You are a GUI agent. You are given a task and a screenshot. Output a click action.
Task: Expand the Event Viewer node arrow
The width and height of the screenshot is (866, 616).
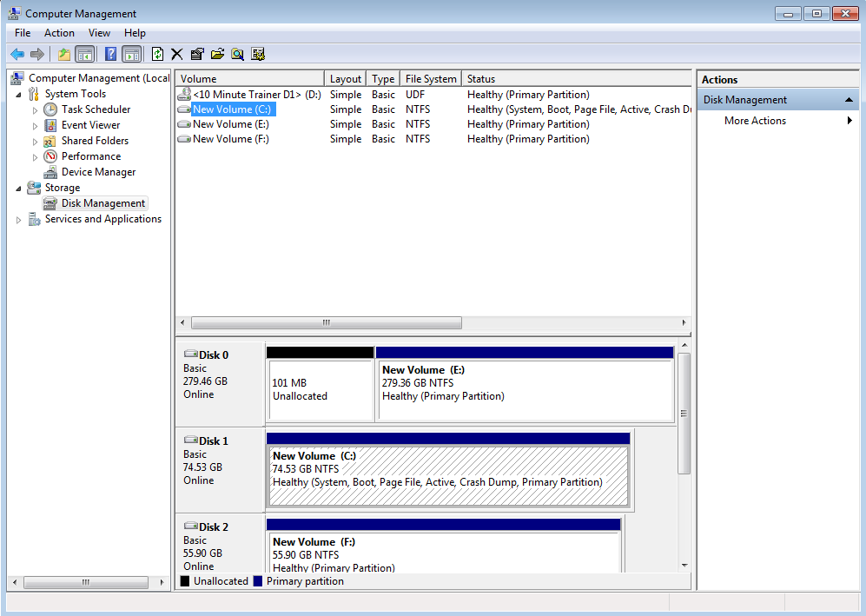coord(35,126)
